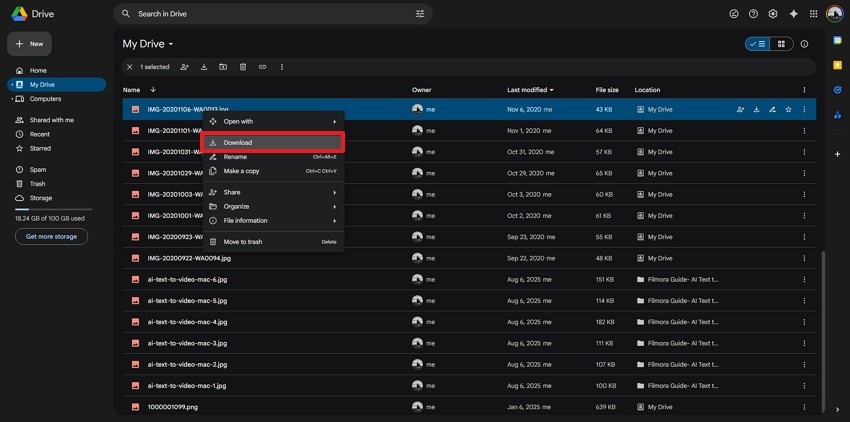The height and width of the screenshot is (422, 850).
Task: Star the selected IMG-20201106 file
Action: pos(788,109)
